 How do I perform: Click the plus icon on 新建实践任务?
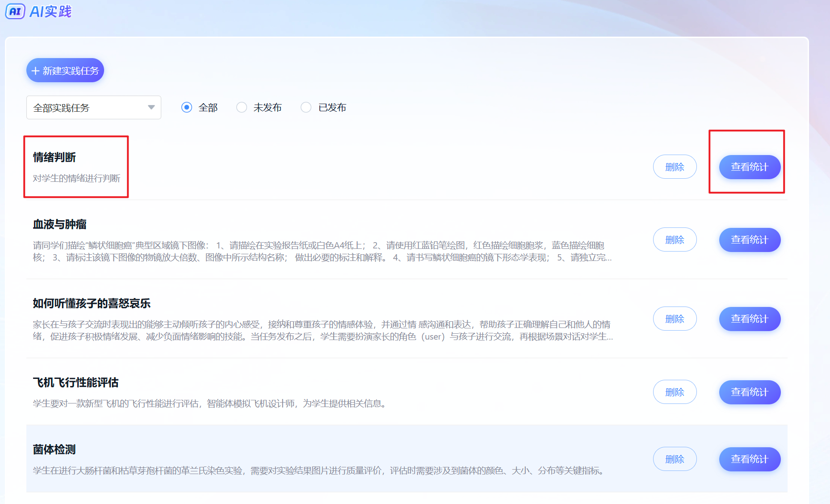click(x=36, y=71)
